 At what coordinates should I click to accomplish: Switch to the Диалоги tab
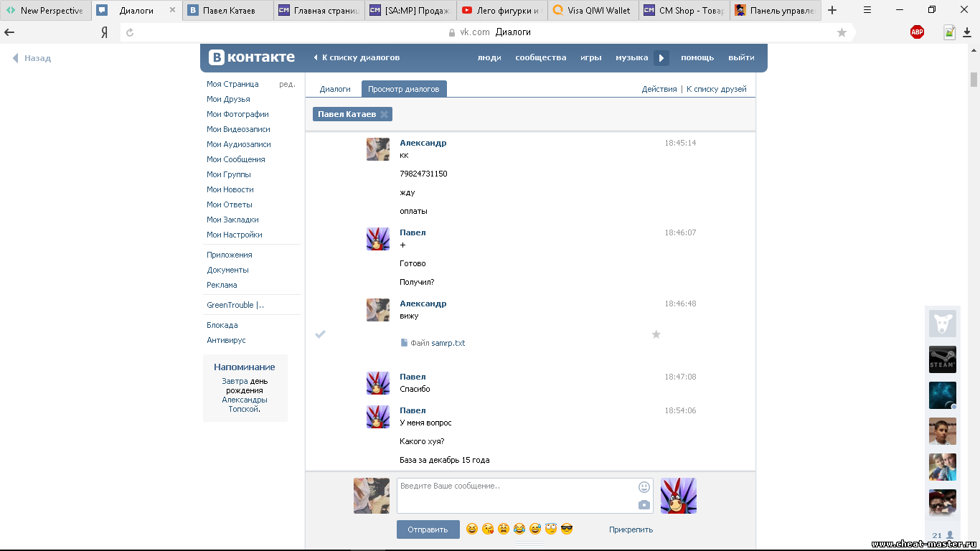(335, 89)
